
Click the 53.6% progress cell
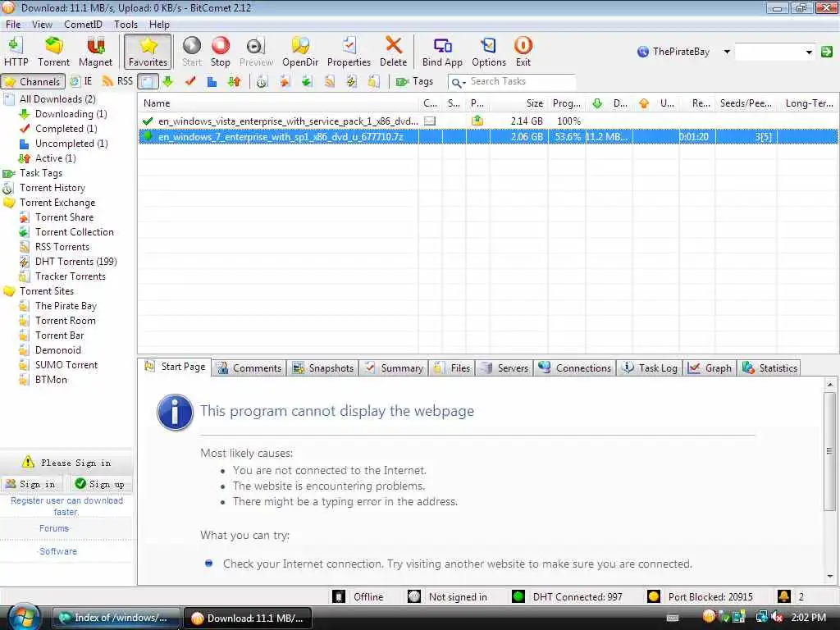[x=567, y=137]
